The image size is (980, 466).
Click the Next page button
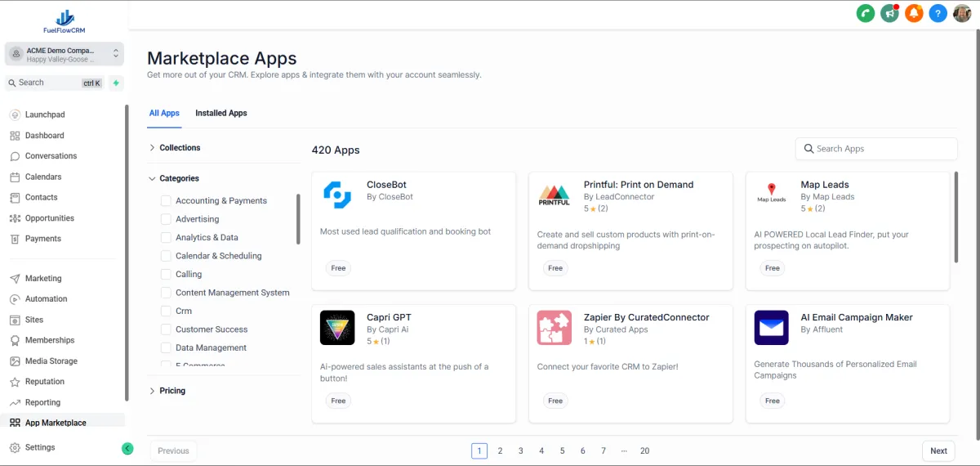pos(938,450)
